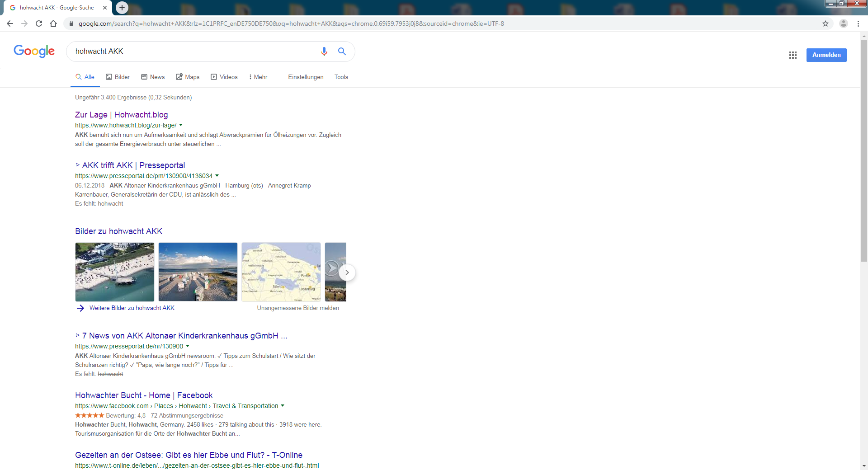Navigate back to previous page
868x470 pixels.
click(x=10, y=23)
